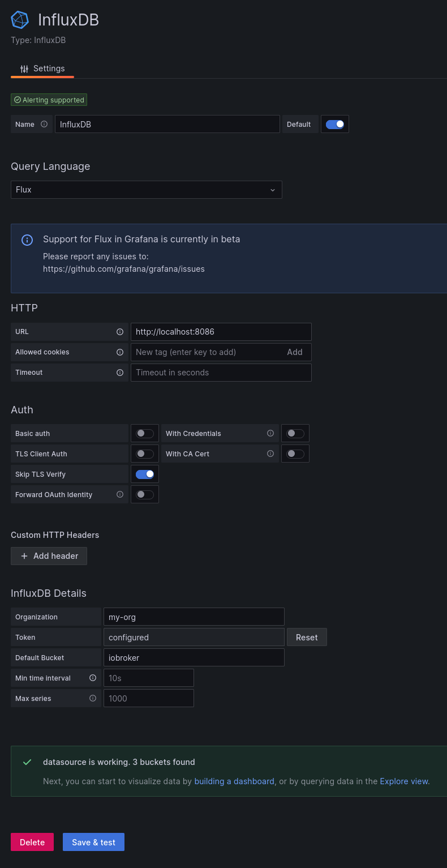The width and height of the screenshot is (447, 868).
Task: Click the "datasource is working. 3 buckets found" message
Action: pyautogui.click(x=119, y=762)
